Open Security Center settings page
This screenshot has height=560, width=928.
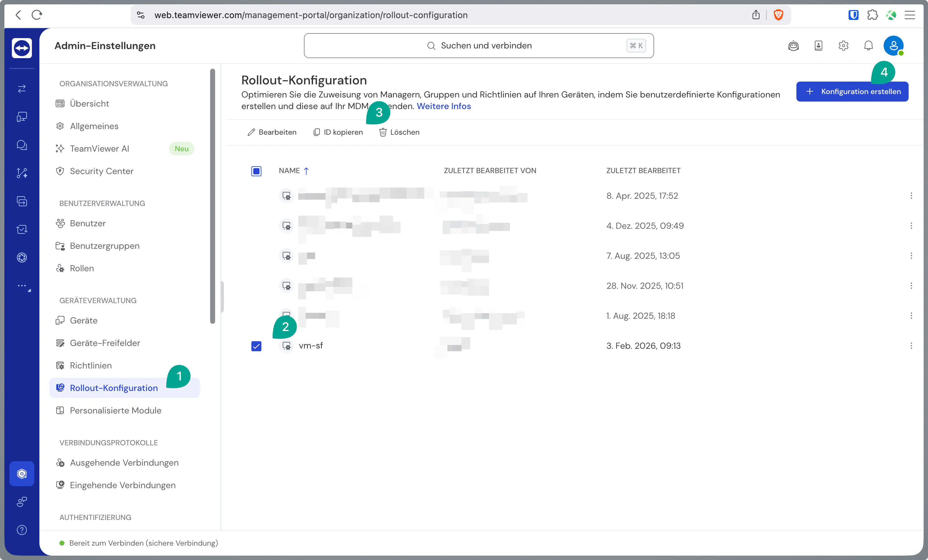(101, 171)
